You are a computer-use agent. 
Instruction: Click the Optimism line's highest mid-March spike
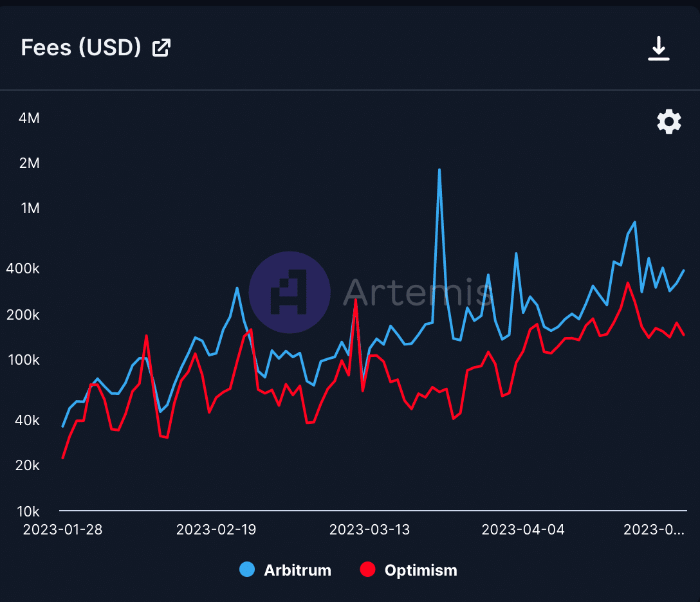(356, 300)
